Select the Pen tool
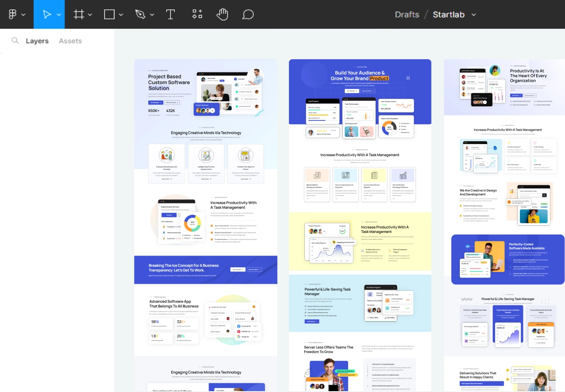The width and height of the screenshot is (565, 392). (140, 15)
